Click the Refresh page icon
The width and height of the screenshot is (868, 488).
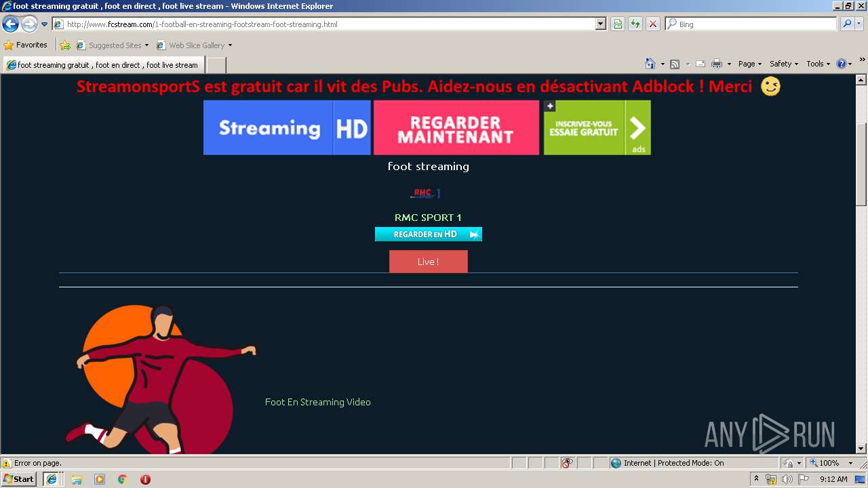pos(635,24)
